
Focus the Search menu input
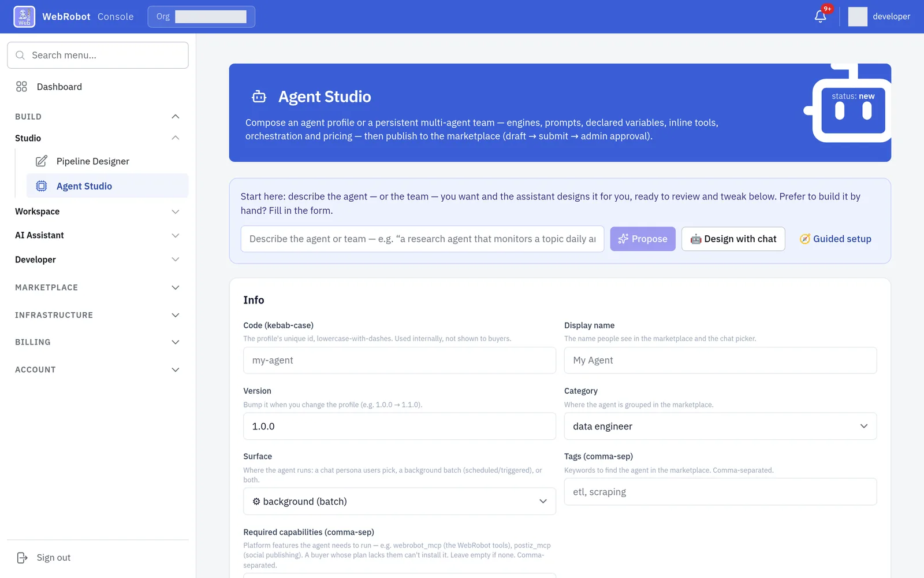pyautogui.click(x=98, y=55)
